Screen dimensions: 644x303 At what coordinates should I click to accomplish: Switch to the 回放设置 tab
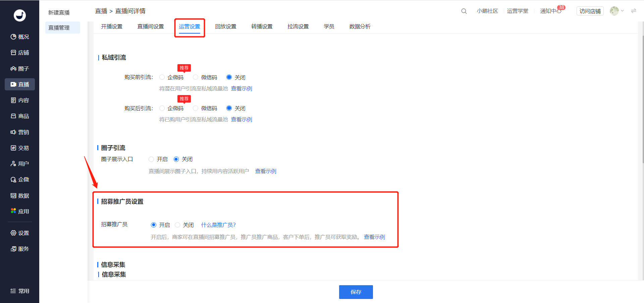[x=225, y=27]
